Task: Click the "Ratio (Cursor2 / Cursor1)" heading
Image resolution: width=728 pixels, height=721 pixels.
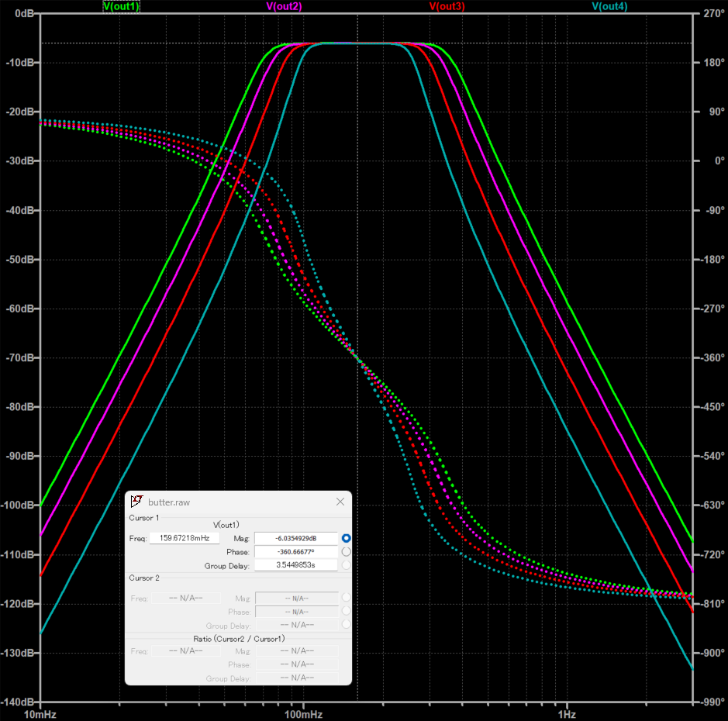Action: tap(239, 639)
